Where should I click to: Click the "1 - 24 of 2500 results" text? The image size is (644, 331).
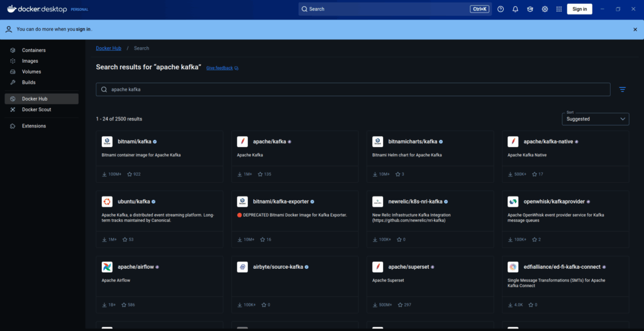[x=119, y=119]
